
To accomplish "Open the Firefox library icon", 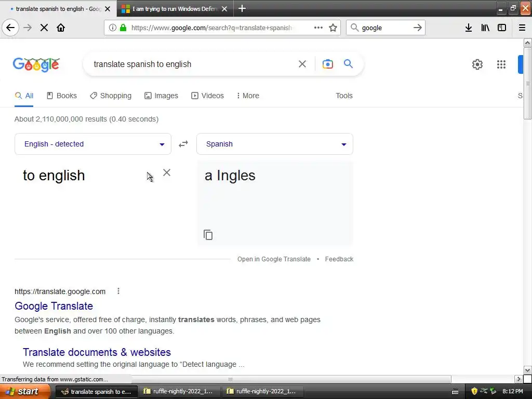I will [x=485, y=28].
